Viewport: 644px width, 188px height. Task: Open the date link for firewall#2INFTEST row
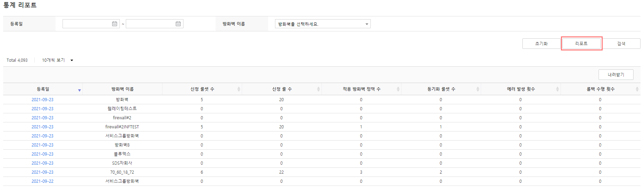pos(43,127)
